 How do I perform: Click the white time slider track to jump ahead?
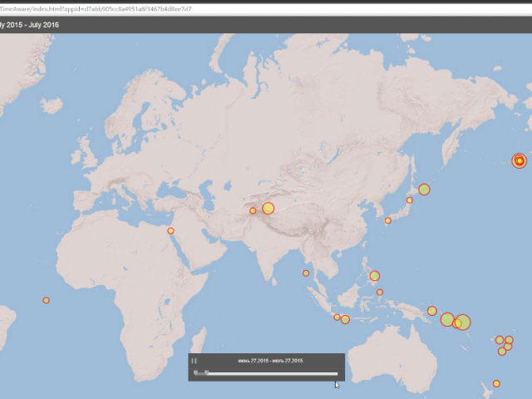(x=273, y=374)
